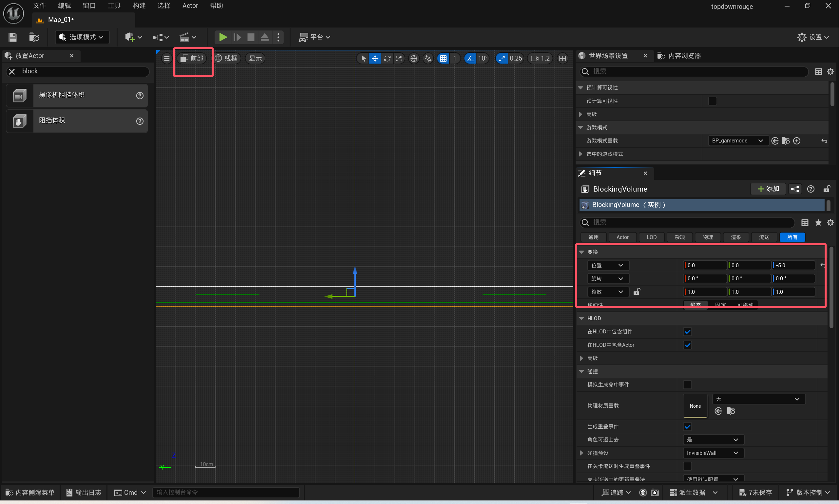The height and width of the screenshot is (504, 839).
Task: Open play options three-dot menu
Action: (278, 37)
